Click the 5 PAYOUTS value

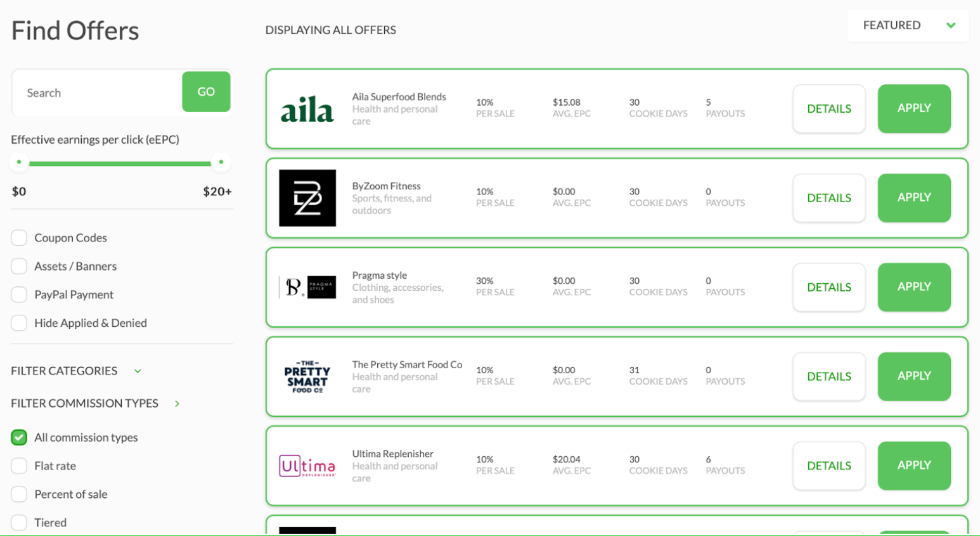[708, 102]
